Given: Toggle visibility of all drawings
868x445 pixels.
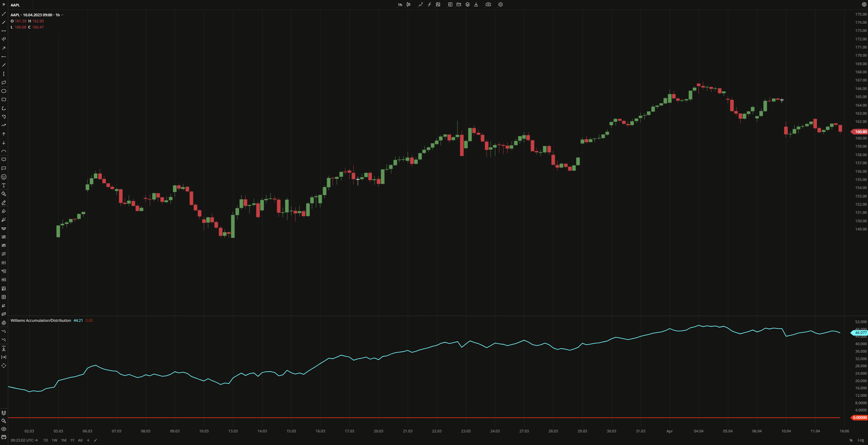Looking at the screenshot, I should click(4, 429).
